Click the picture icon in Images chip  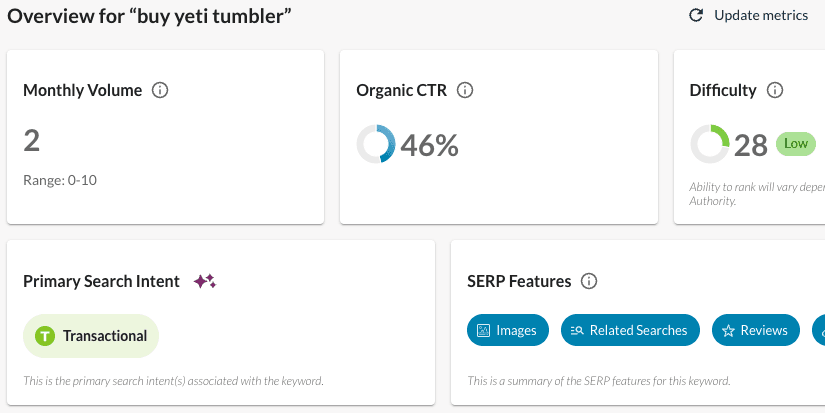484,330
